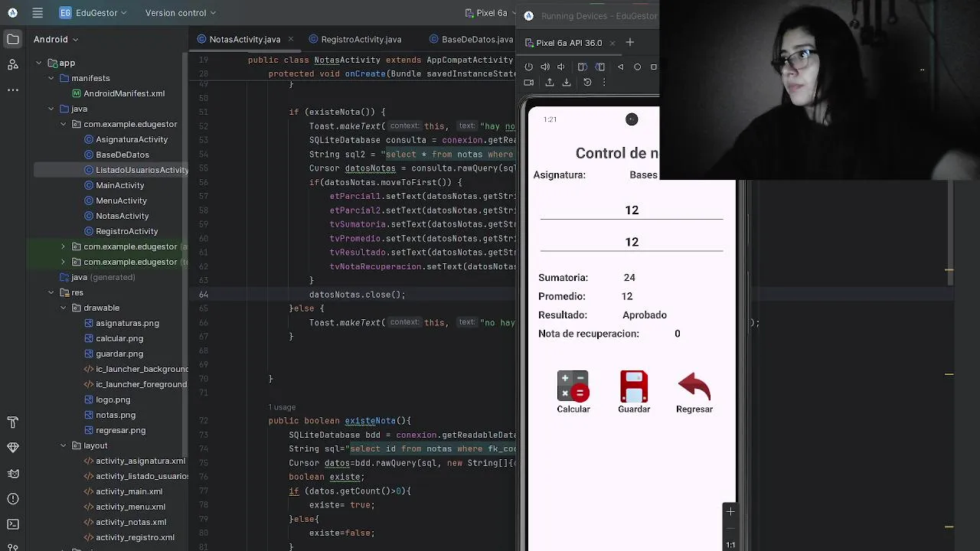Add a new running device tab
This screenshot has height=551, width=980.
tap(630, 42)
